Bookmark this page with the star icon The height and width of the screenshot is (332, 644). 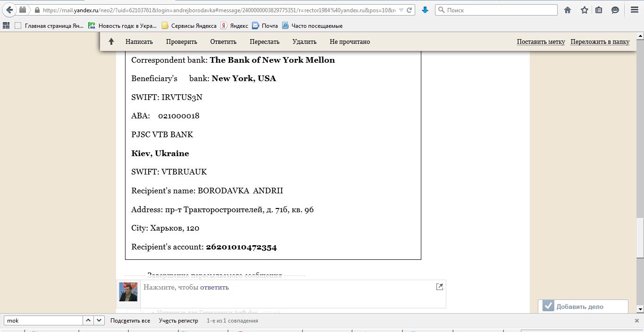pos(584,10)
